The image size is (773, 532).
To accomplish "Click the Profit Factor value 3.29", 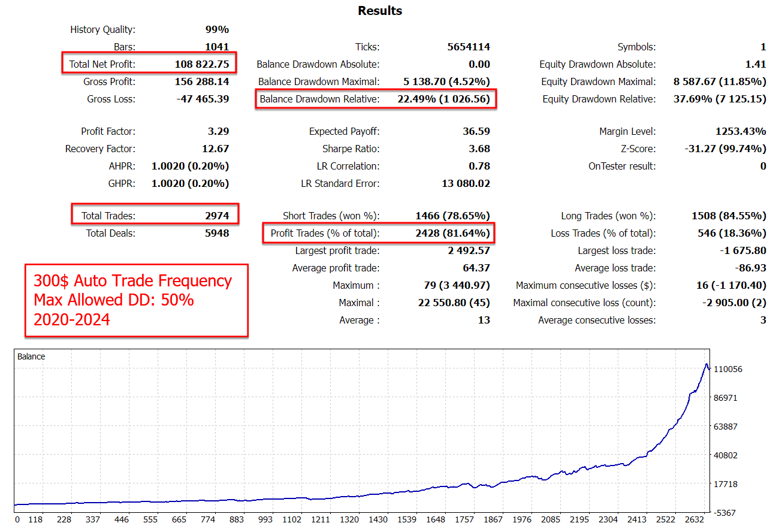I will click(218, 131).
